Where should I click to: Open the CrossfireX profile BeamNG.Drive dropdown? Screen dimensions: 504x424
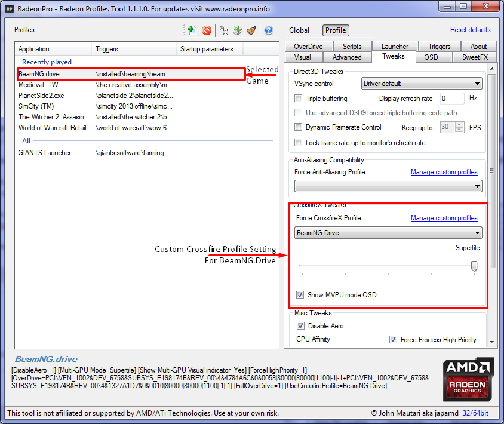pyautogui.click(x=388, y=233)
